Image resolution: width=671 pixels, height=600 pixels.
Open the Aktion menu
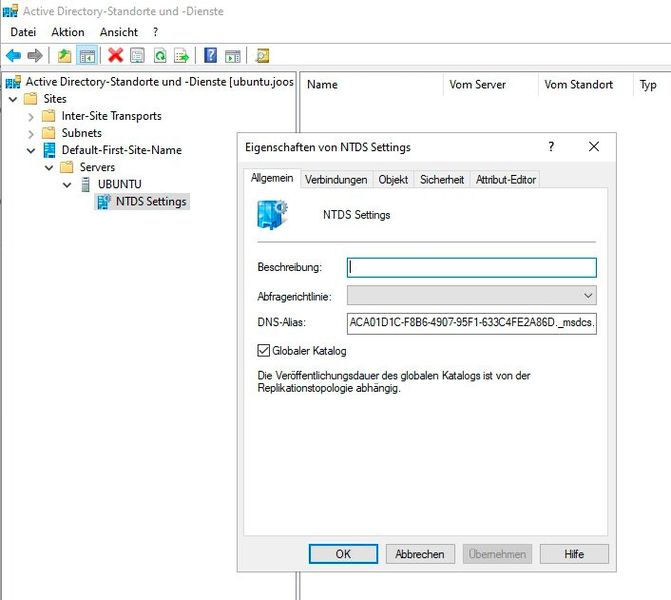(68, 32)
